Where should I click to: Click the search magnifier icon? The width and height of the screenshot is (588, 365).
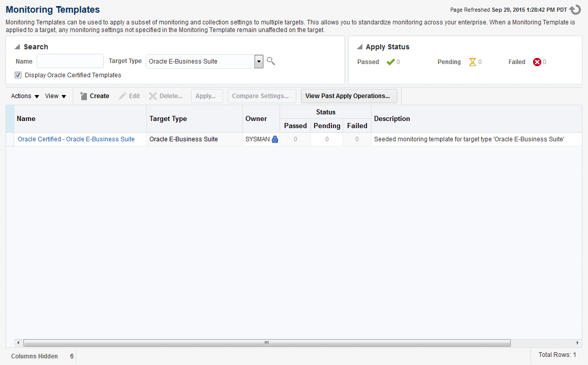271,61
